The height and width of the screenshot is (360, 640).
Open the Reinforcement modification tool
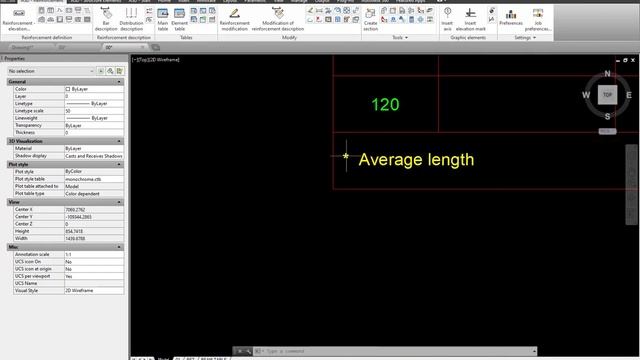[x=234, y=19]
